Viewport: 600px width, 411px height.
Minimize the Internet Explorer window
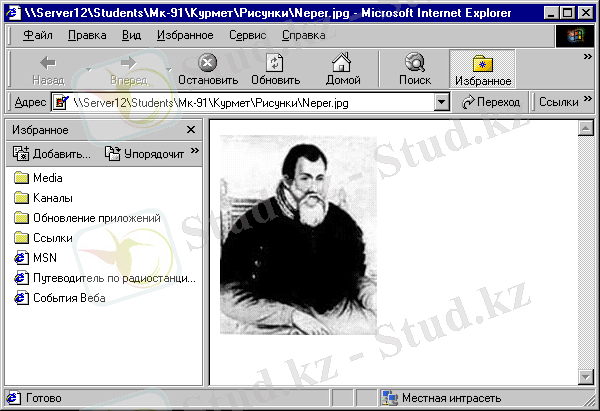pyautogui.click(x=551, y=13)
